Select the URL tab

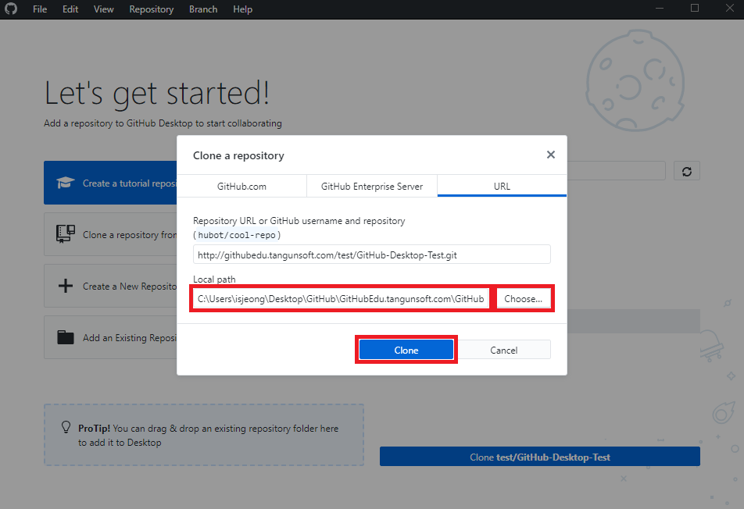point(502,186)
